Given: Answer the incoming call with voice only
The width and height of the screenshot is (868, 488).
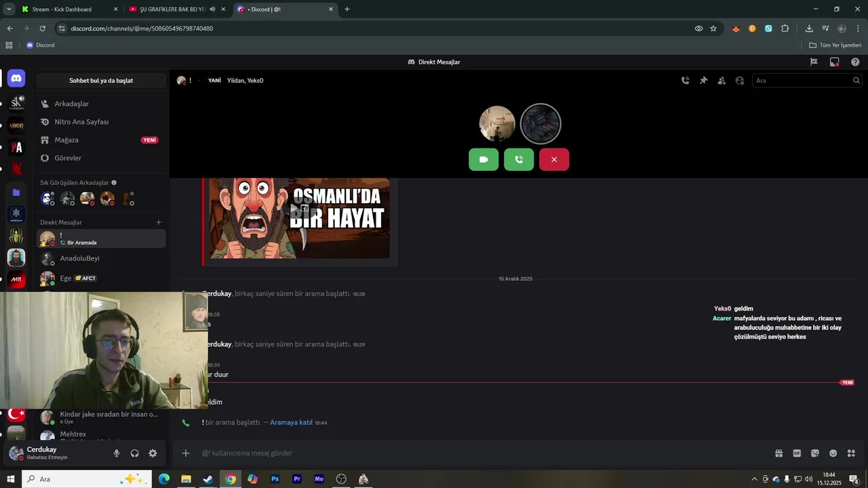Looking at the screenshot, I should (519, 159).
